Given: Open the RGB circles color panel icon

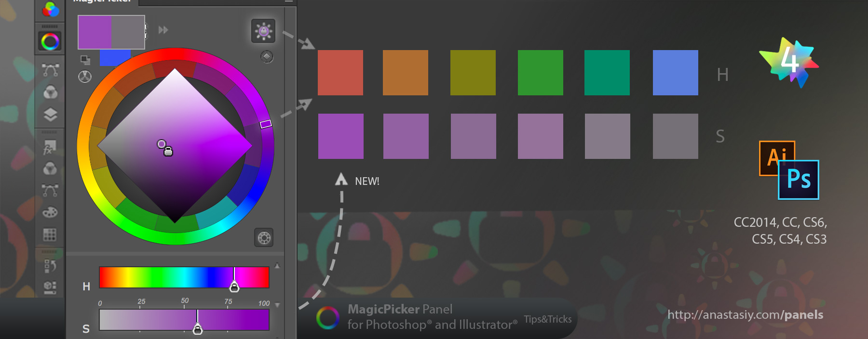Looking at the screenshot, I should (x=50, y=9).
